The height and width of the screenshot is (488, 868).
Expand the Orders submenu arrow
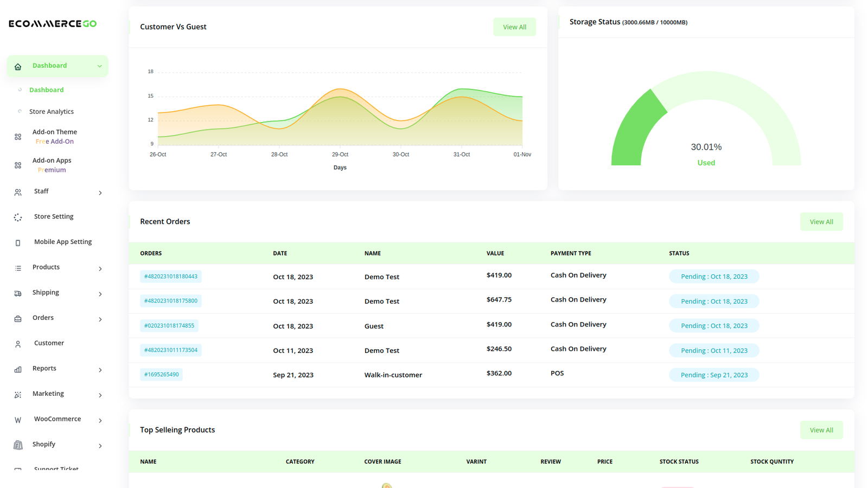coord(100,319)
